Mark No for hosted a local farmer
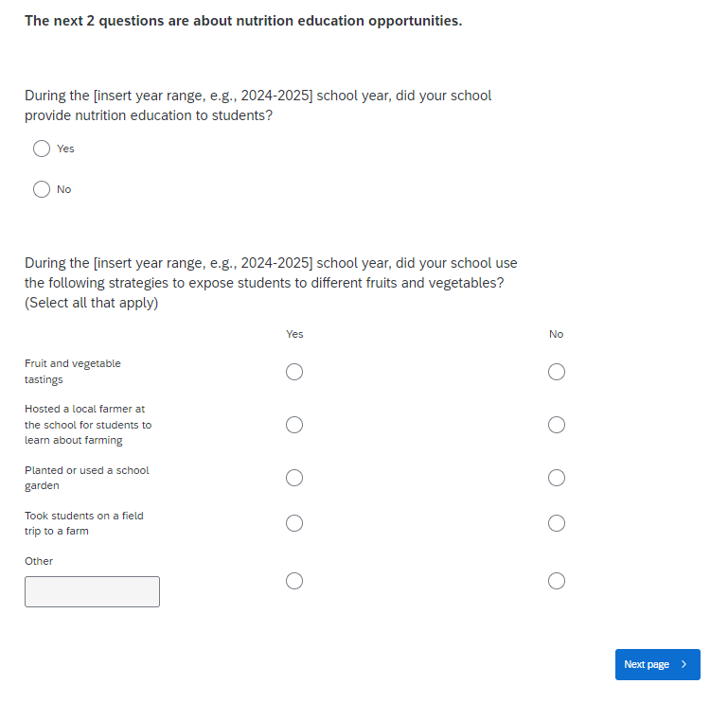This screenshot has width=728, height=719. [x=557, y=425]
